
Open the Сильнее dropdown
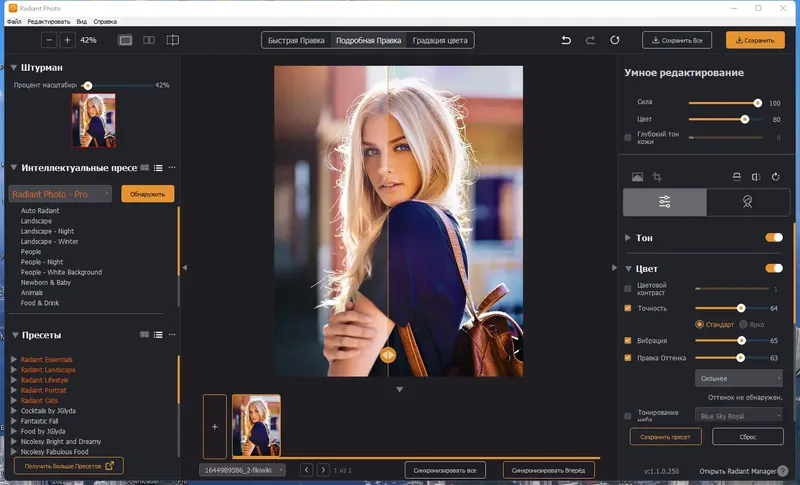coord(738,378)
